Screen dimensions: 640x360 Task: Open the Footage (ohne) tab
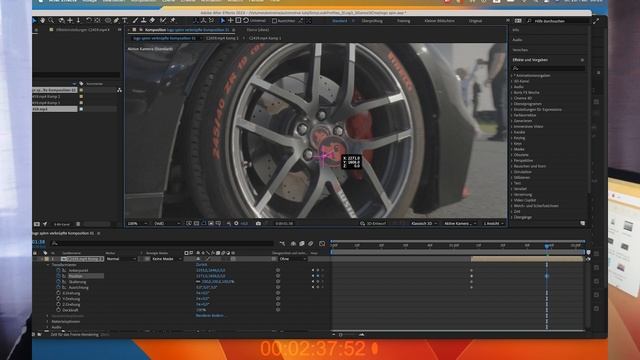258,30
